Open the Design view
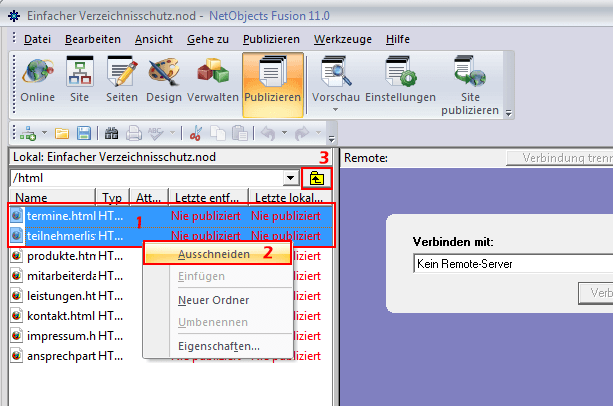Viewport: 613px width, 406px height. (164, 81)
